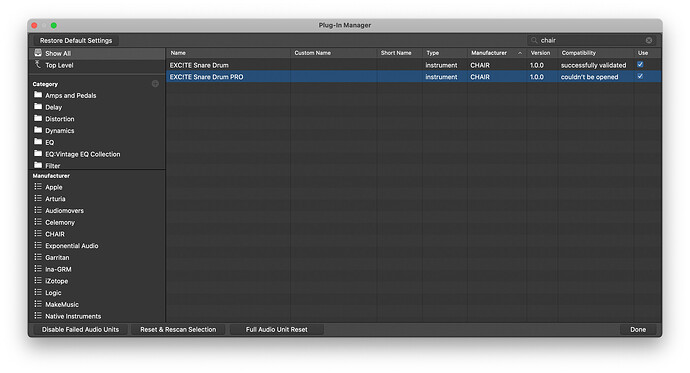Filter by manufacturer Ina-GRM
Image resolution: width=690 pixels, height=373 pixels.
(x=97, y=269)
